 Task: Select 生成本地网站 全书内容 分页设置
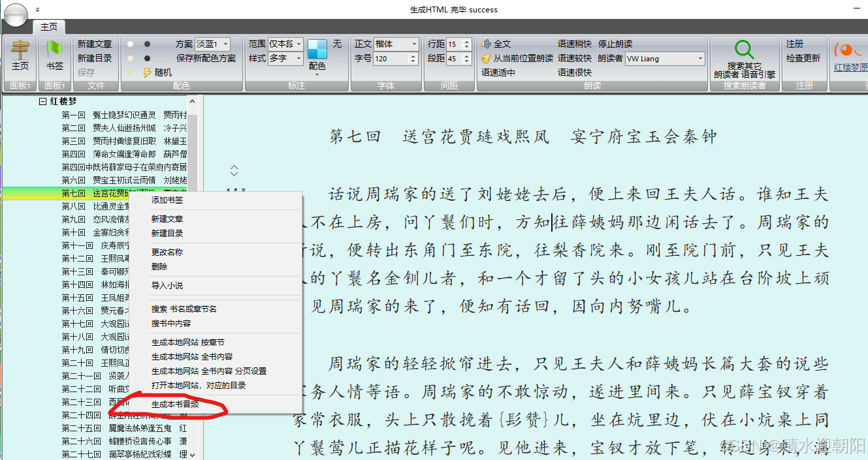click(x=209, y=371)
